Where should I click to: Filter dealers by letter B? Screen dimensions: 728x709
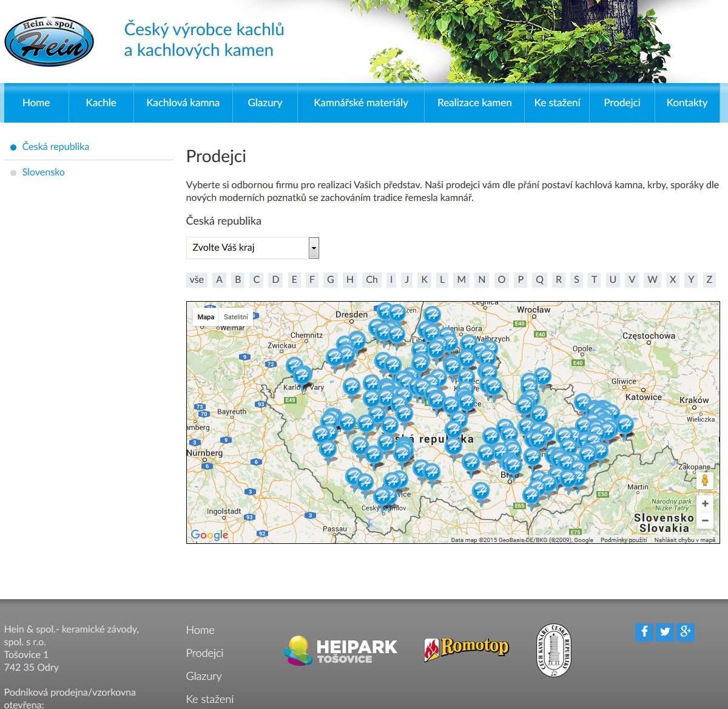(x=238, y=280)
